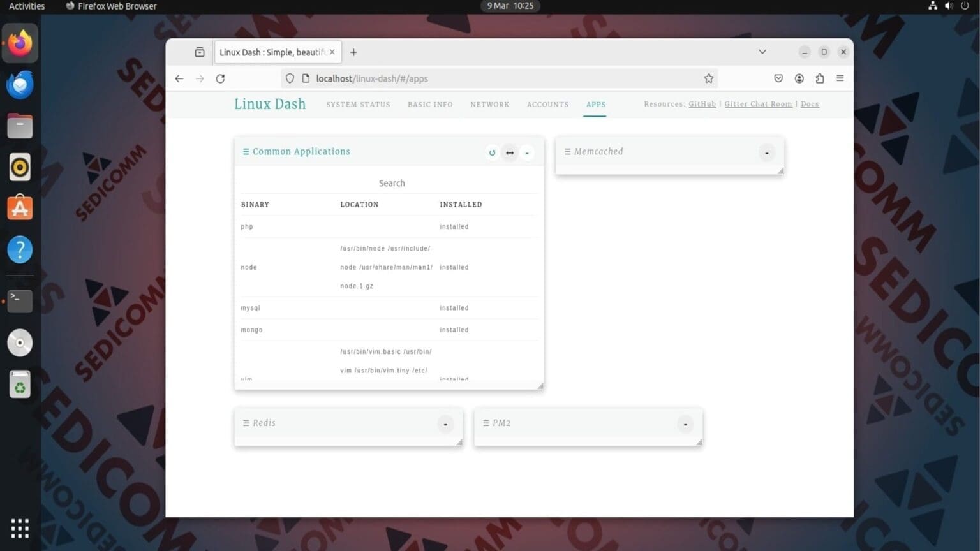
Task: Select the Accounts tab
Action: 547,105
